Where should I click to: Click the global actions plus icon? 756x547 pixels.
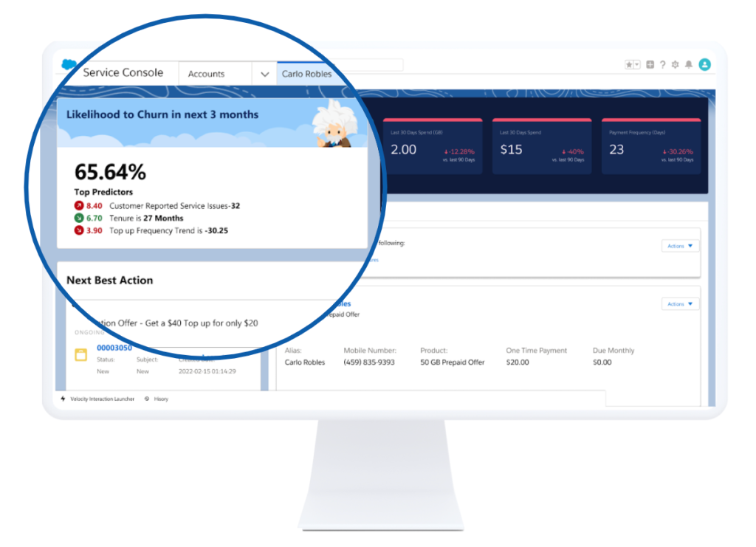point(650,65)
